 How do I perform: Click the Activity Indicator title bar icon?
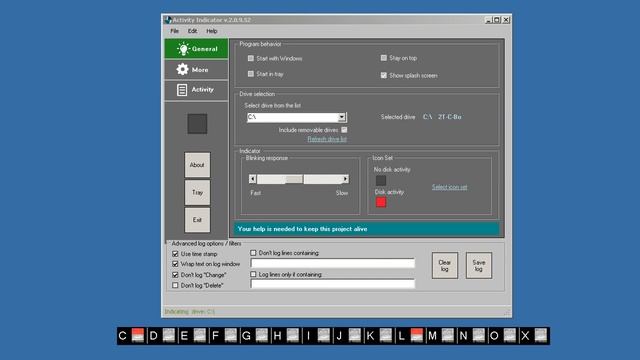pos(168,20)
